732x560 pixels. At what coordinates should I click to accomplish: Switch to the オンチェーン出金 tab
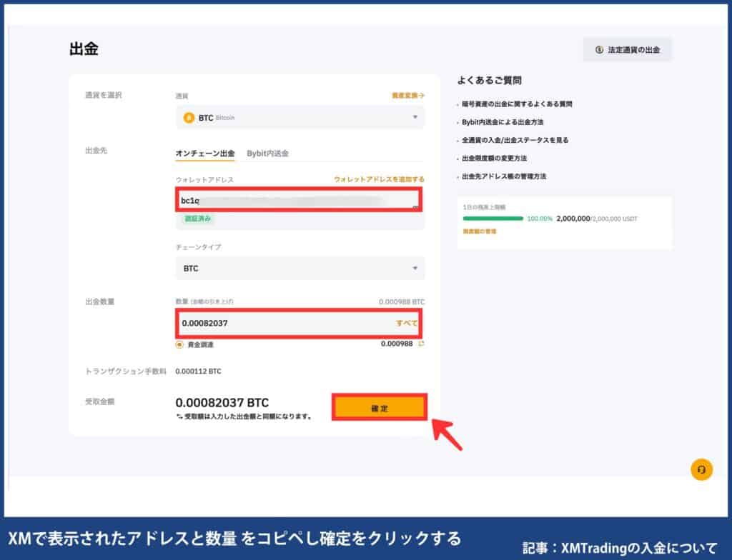point(205,153)
